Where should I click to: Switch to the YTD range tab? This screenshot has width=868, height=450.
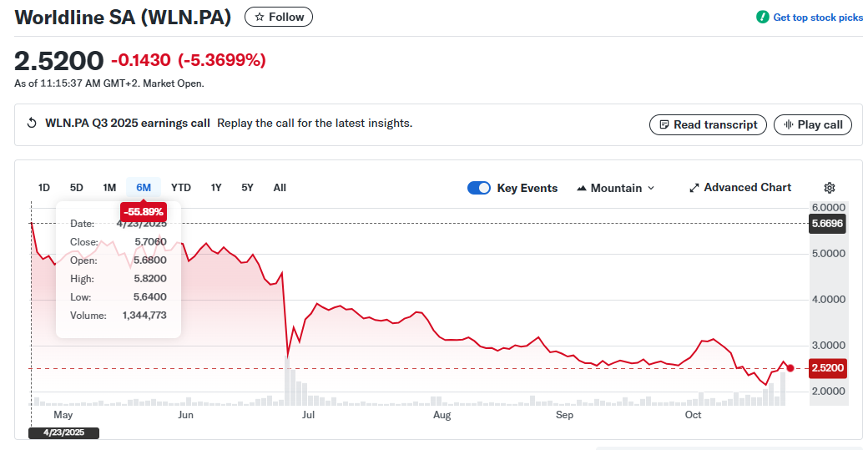(181, 188)
